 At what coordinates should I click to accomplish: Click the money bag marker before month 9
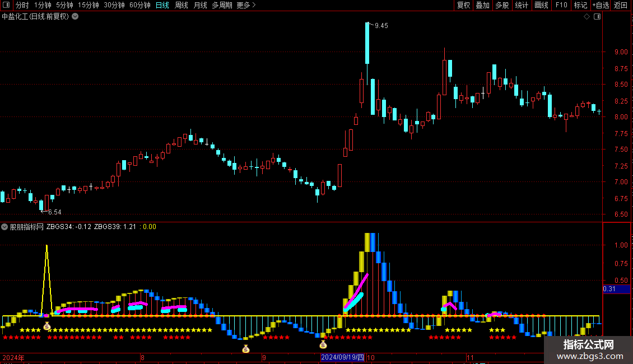(246, 349)
